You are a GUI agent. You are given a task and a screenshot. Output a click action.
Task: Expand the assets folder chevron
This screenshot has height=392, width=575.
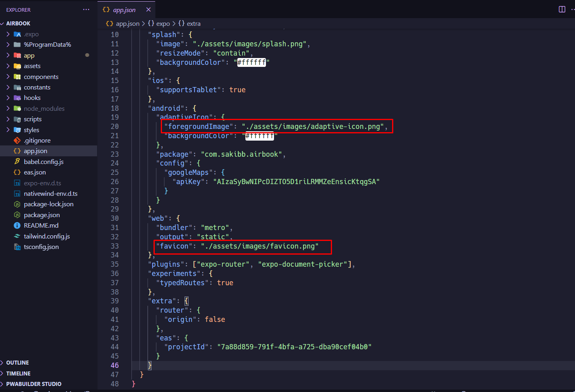pos(8,66)
